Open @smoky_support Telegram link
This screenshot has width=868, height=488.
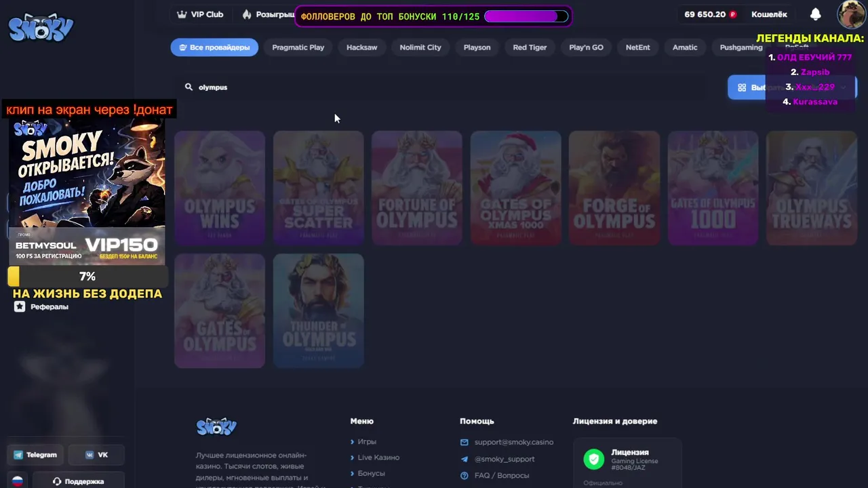click(505, 459)
